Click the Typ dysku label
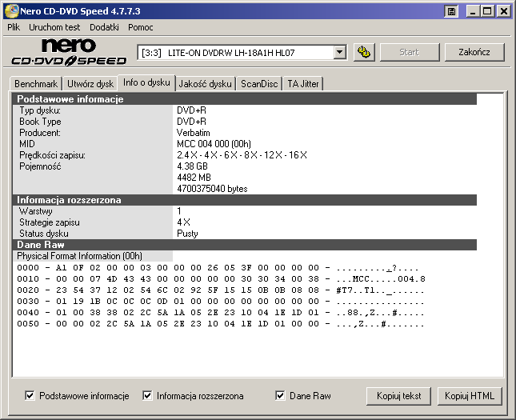Screen dimensions: 516x420 click(x=40, y=110)
